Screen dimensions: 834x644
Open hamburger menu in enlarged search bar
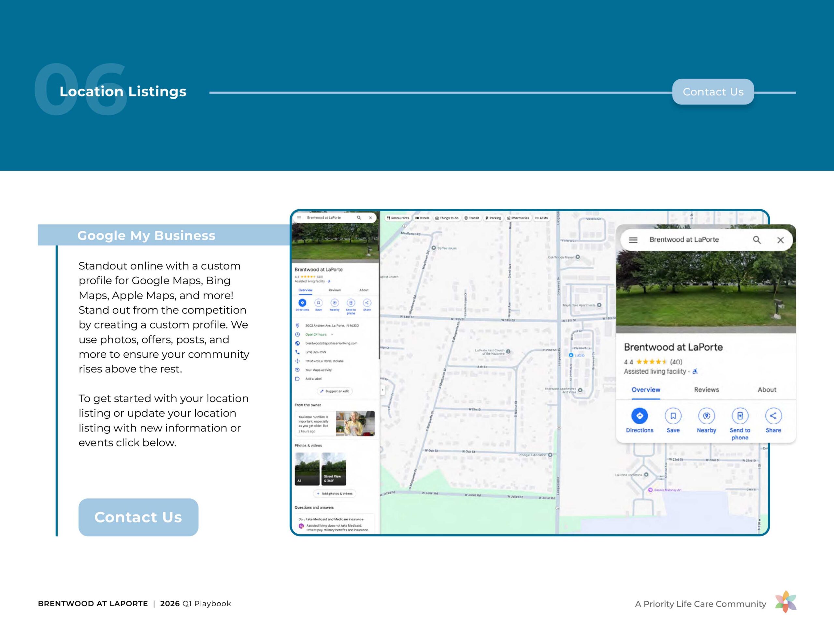coord(633,240)
